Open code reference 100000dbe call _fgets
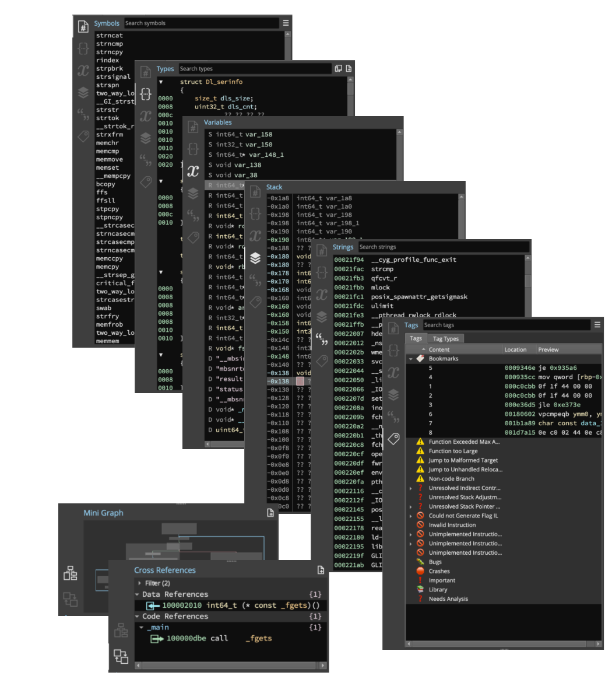Image resolution: width=612 pixels, height=700 pixels. (231, 639)
